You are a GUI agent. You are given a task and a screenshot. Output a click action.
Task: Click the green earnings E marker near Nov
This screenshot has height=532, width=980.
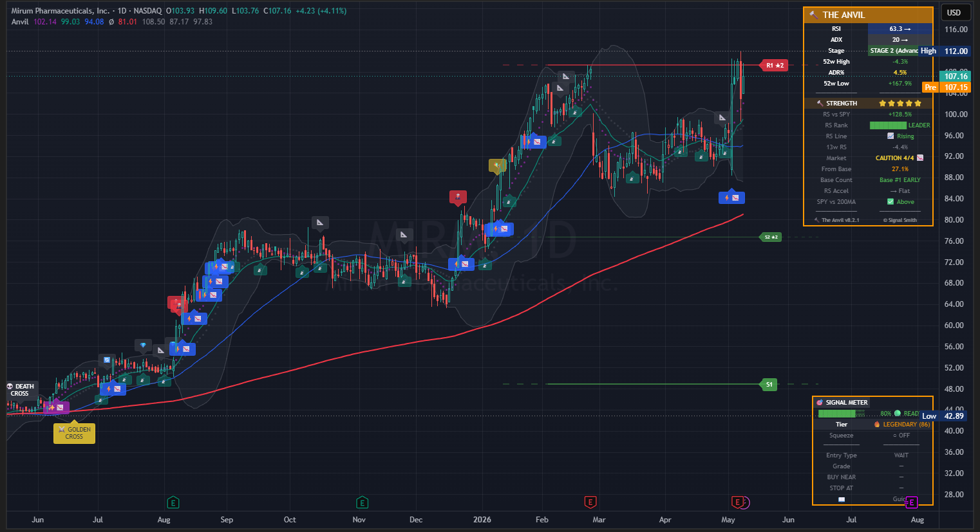click(x=362, y=502)
